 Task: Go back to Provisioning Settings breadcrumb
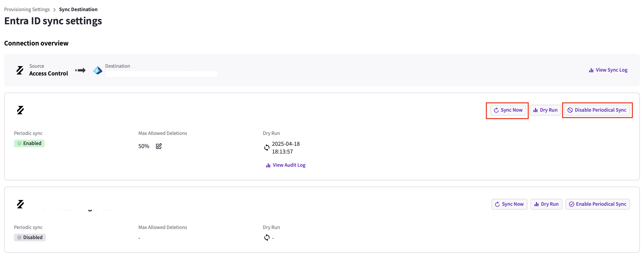[x=27, y=10]
